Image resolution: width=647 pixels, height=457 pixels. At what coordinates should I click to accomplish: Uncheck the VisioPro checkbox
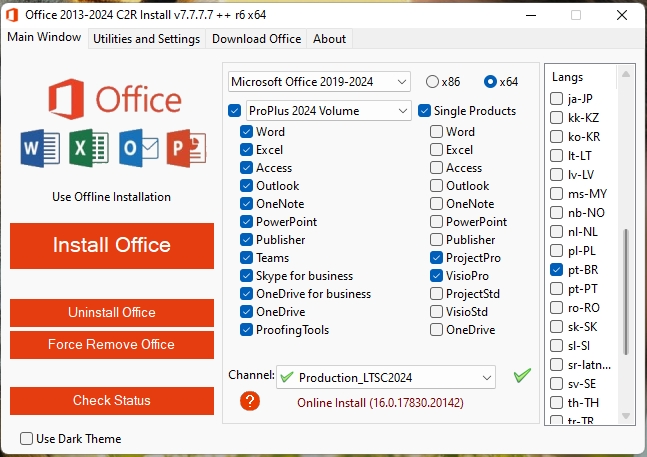(x=436, y=276)
